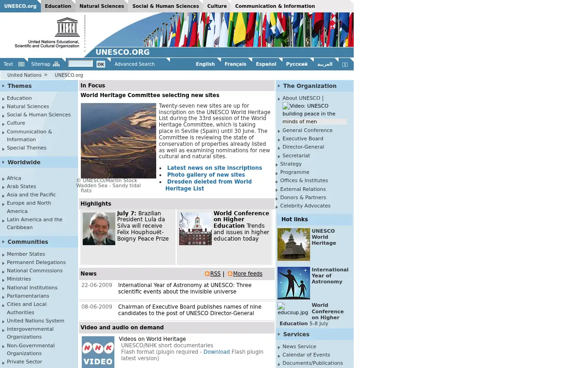This screenshot has width=588, height=368.
Task: Open General Conference link
Action: [x=307, y=131]
